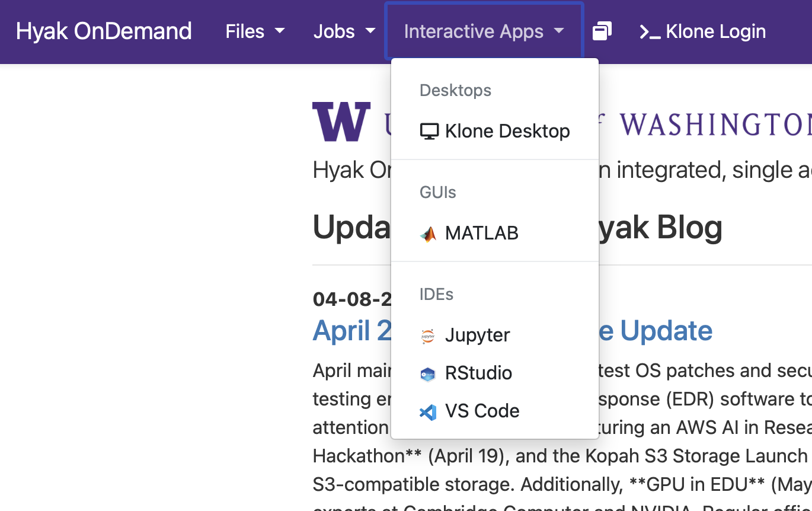Viewport: 812px width, 511px height.
Task: Click the IDEs section header
Action: pos(437,294)
